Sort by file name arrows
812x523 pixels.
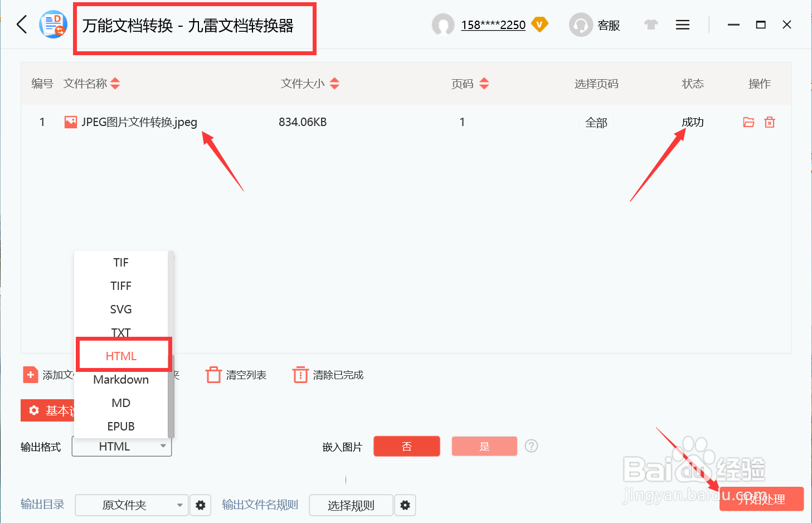click(x=115, y=84)
